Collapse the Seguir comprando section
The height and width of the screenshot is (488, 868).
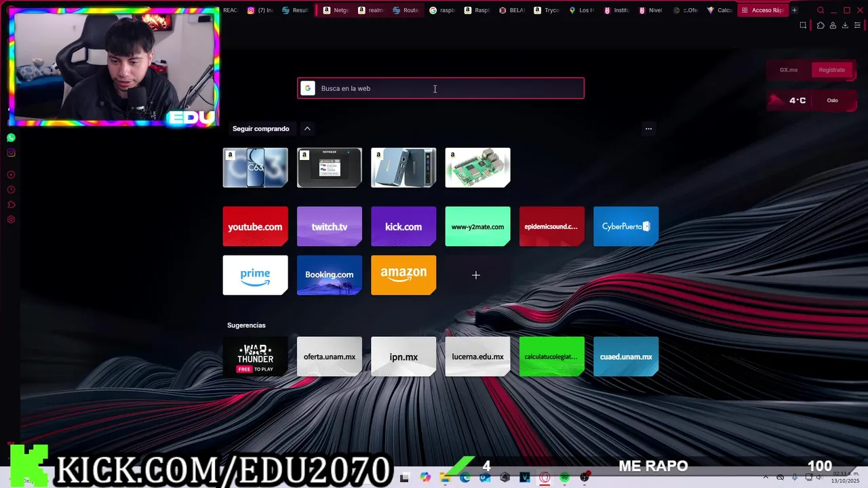(307, 129)
